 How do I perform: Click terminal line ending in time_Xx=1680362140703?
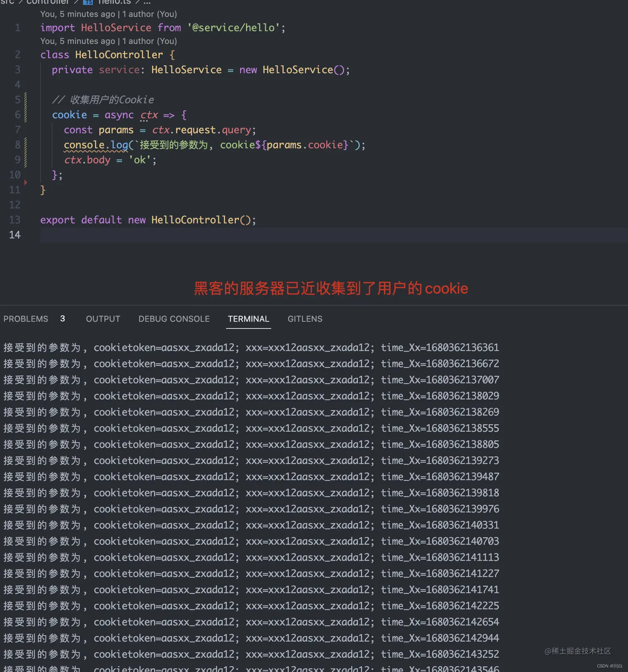tap(251, 542)
